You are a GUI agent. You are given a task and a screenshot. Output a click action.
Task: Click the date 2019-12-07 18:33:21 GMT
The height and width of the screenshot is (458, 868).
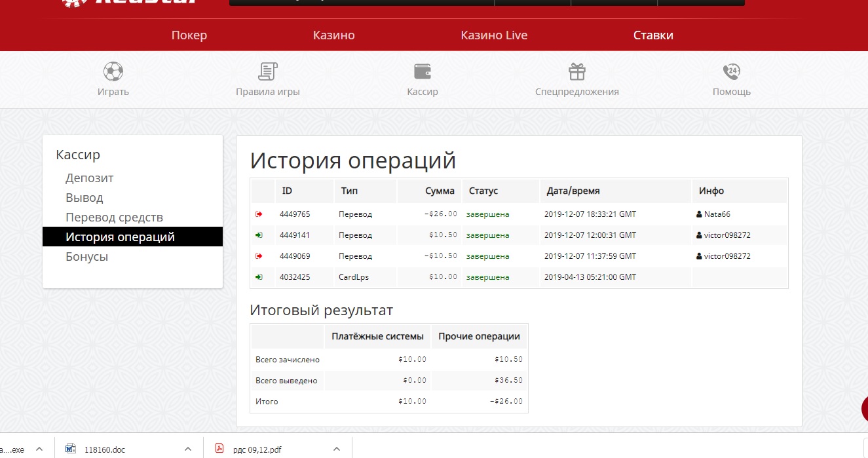coord(590,214)
